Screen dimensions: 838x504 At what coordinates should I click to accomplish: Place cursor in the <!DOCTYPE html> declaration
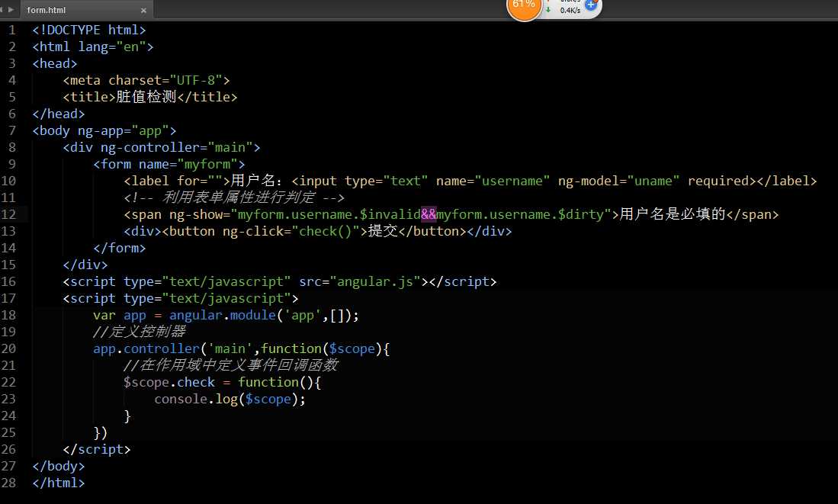click(x=88, y=30)
